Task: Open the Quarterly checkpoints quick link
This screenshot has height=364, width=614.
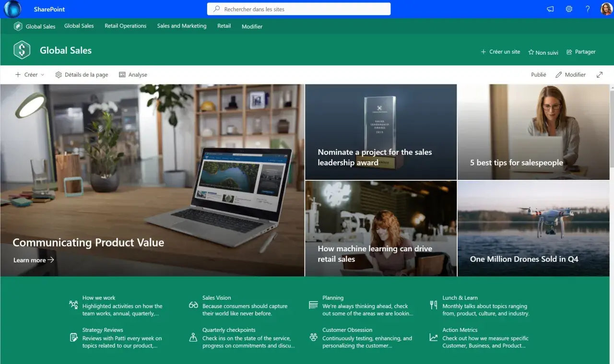Action: click(242, 338)
